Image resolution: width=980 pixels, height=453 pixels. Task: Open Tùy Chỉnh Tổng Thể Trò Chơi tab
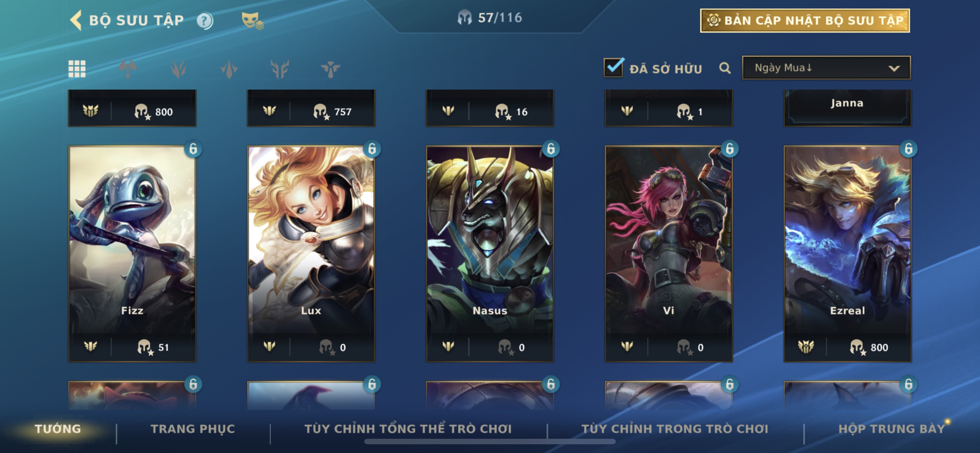(408, 429)
